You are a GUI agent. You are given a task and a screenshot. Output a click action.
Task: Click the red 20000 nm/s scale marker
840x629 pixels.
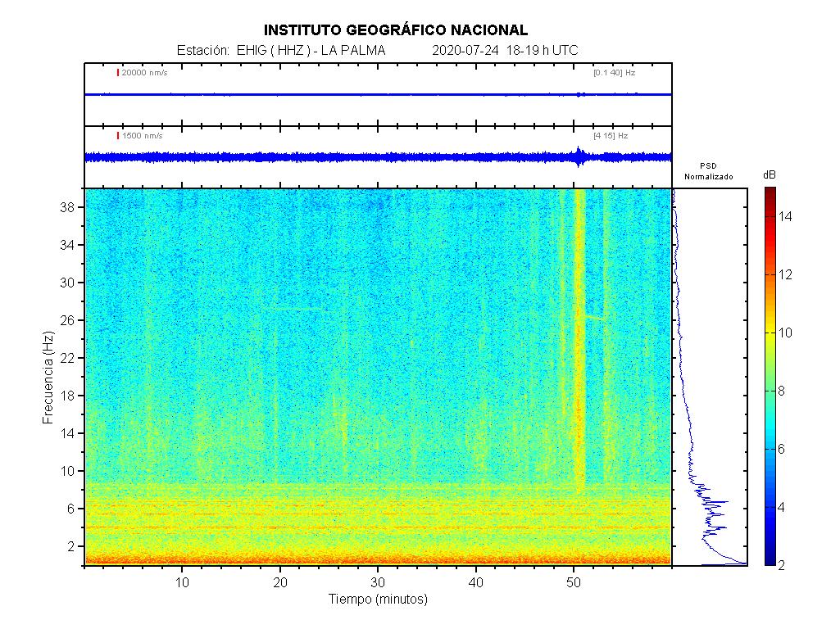coord(119,73)
